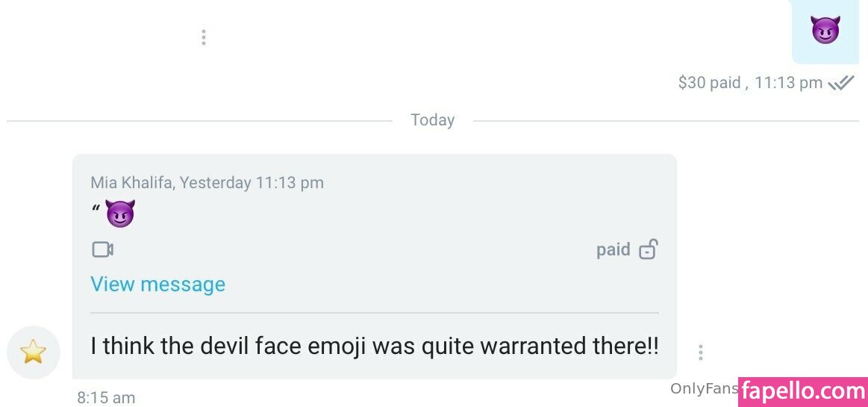This screenshot has width=868, height=407.
Task: Click the OnlyFans watermark text
Action: (x=703, y=388)
